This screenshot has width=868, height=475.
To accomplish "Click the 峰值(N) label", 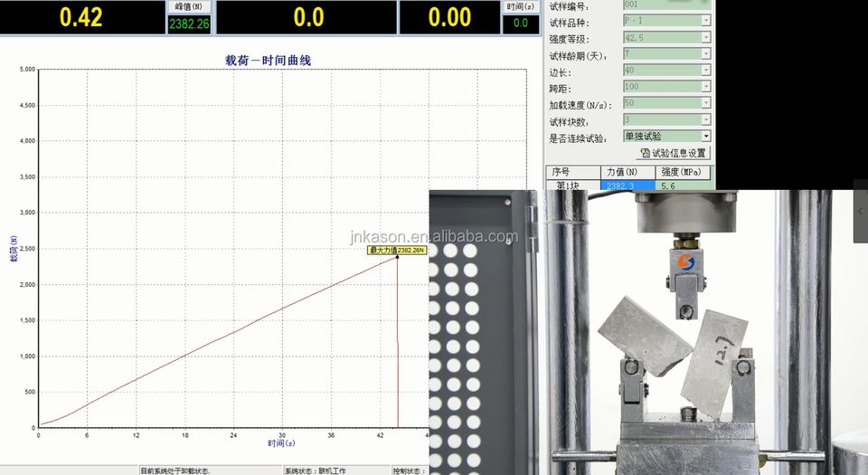I will [189, 6].
